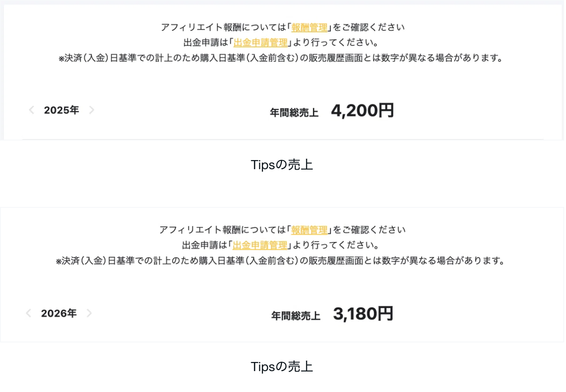This screenshot has height=392, width=566.
Task: Click the 2025年 year label
Action: coord(61,110)
